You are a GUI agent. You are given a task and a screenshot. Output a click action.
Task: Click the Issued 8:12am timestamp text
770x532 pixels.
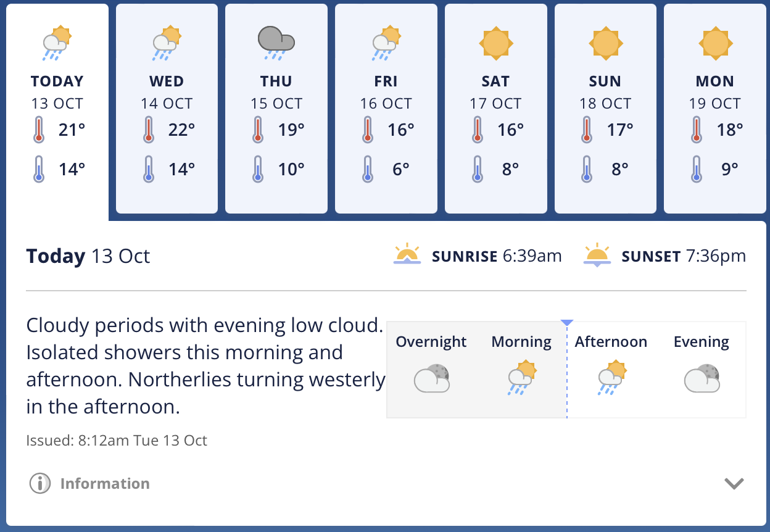pyautogui.click(x=117, y=441)
